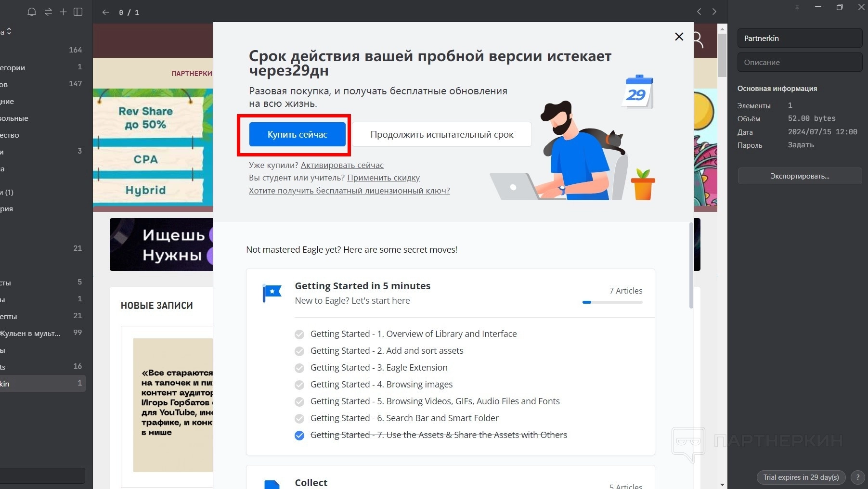Image resolution: width=868 pixels, height=489 pixels.
Task: Check circle for Eagle Extension article
Action: 299,368
